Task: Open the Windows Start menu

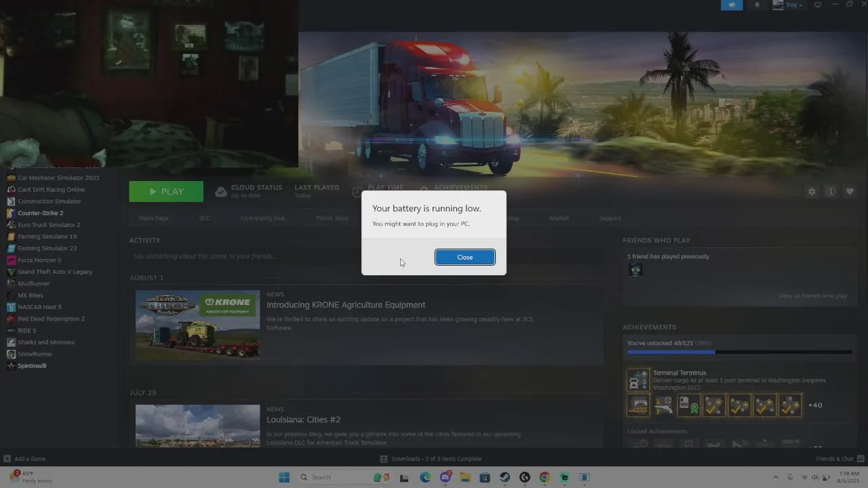Action: click(x=284, y=477)
